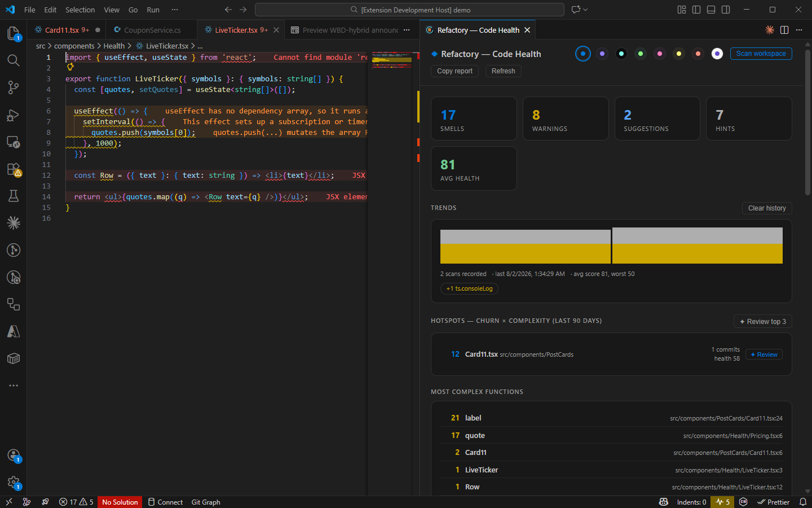Open the starburst icon view in the activity bar
This screenshot has height=508, width=812.
tap(14, 223)
